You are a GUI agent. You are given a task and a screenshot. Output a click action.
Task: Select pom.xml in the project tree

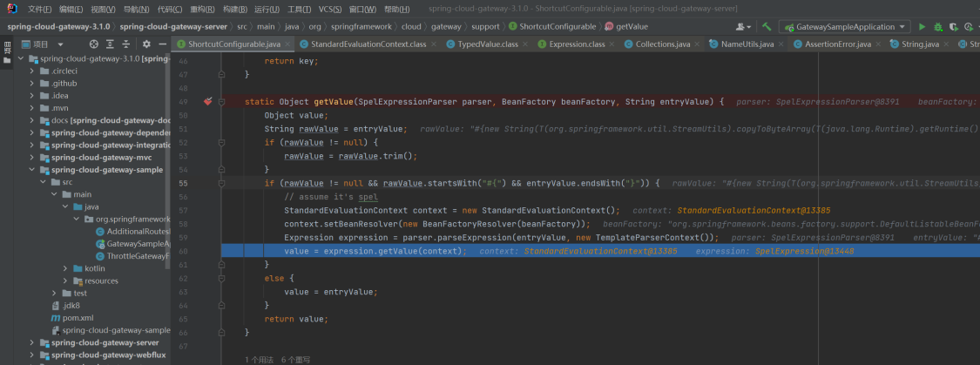tap(72, 317)
